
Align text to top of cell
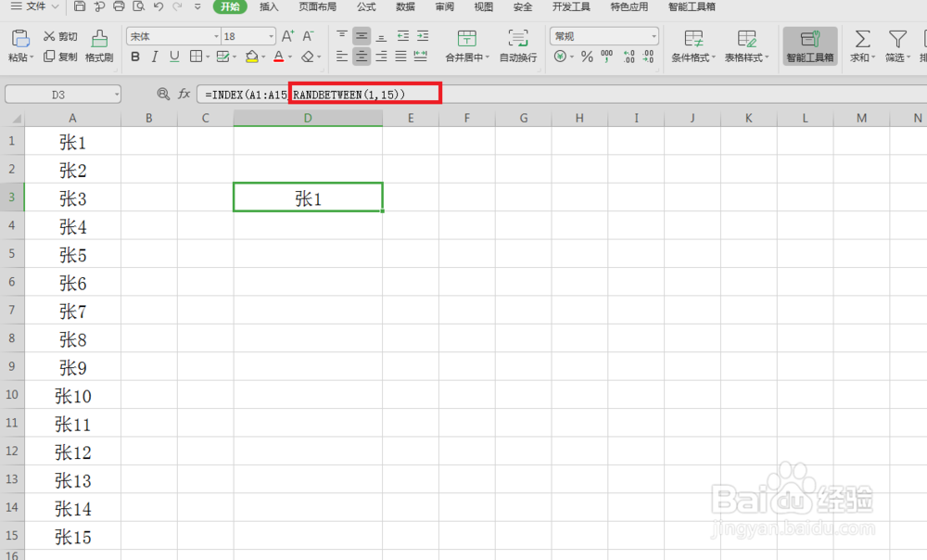[342, 37]
